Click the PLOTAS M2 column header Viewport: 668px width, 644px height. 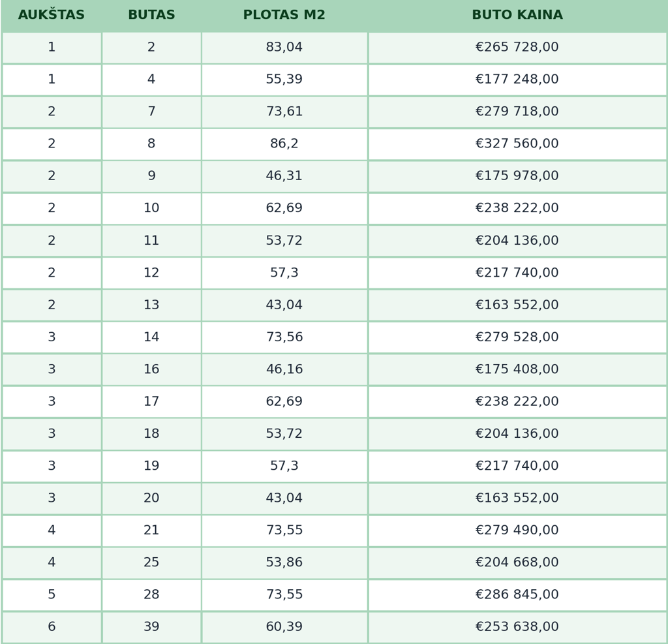pyautogui.click(x=284, y=15)
